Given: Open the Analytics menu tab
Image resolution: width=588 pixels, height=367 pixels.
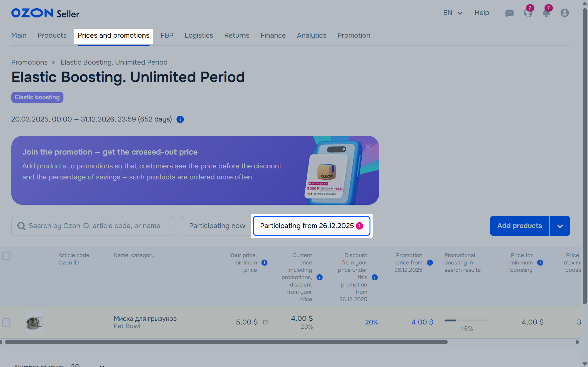Looking at the screenshot, I should coord(311,35).
